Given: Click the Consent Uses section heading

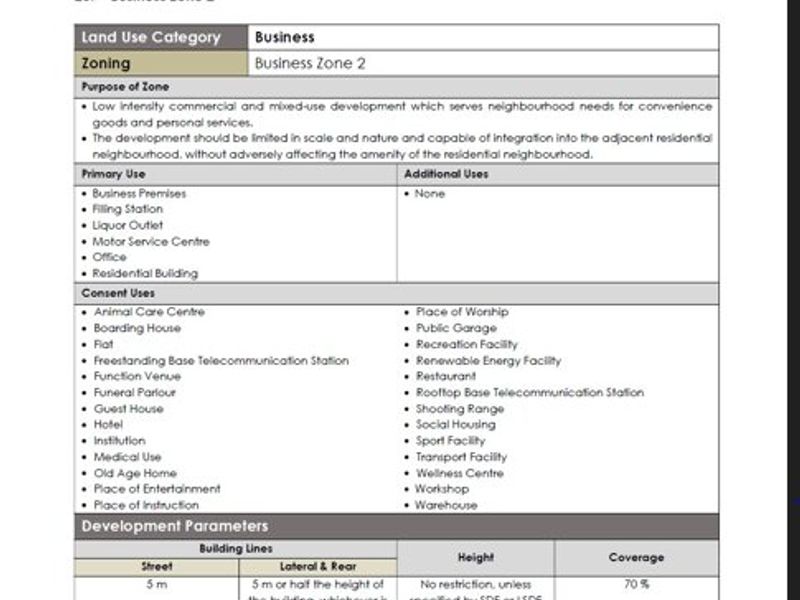Looking at the screenshot, I should coord(118,293).
